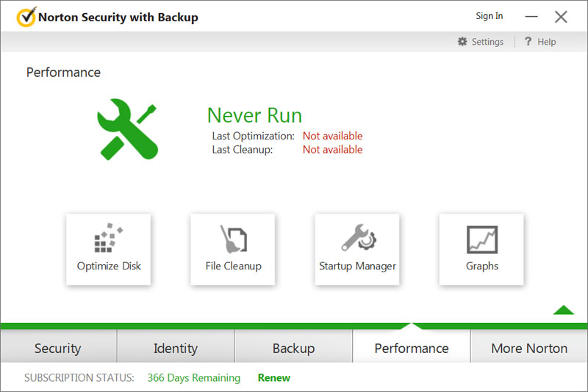The width and height of the screenshot is (588, 392).
Task: Click the Settings gear icon
Action: (462, 42)
